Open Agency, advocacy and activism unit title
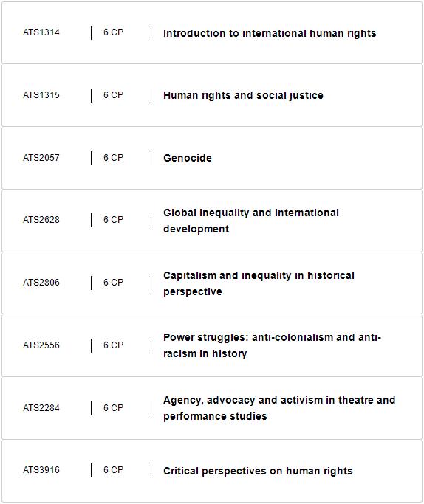This screenshot has height=504, width=424. tap(279, 408)
